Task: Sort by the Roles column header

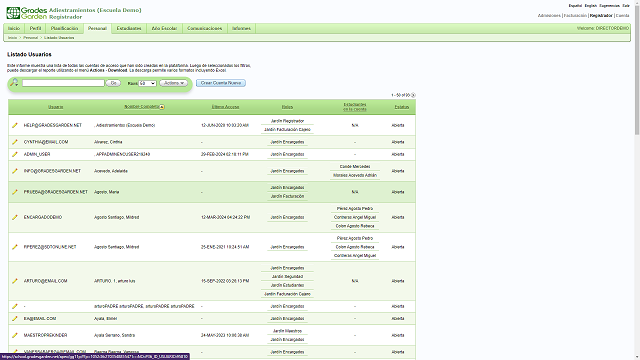Action: point(287,107)
